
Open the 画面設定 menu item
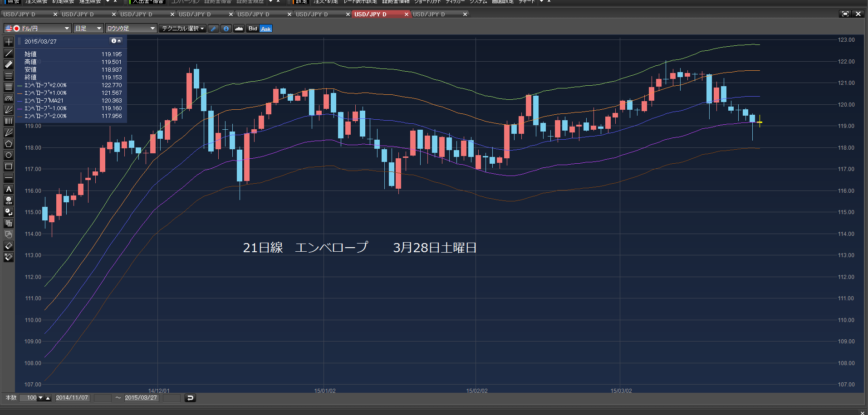click(503, 1)
